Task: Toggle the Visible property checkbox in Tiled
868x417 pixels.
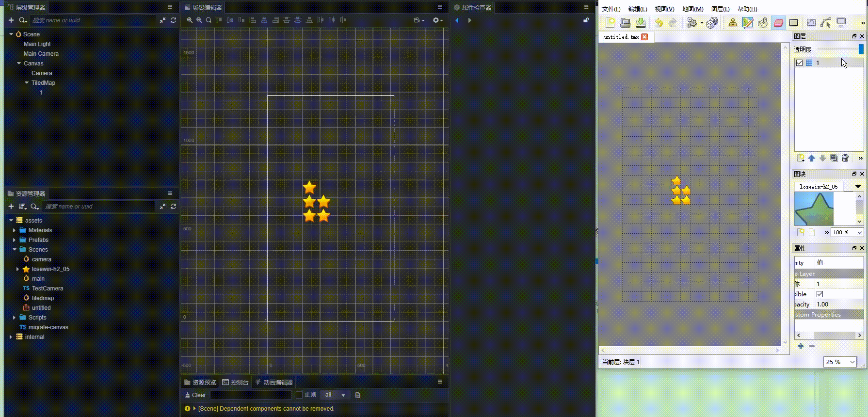Action: (820, 294)
